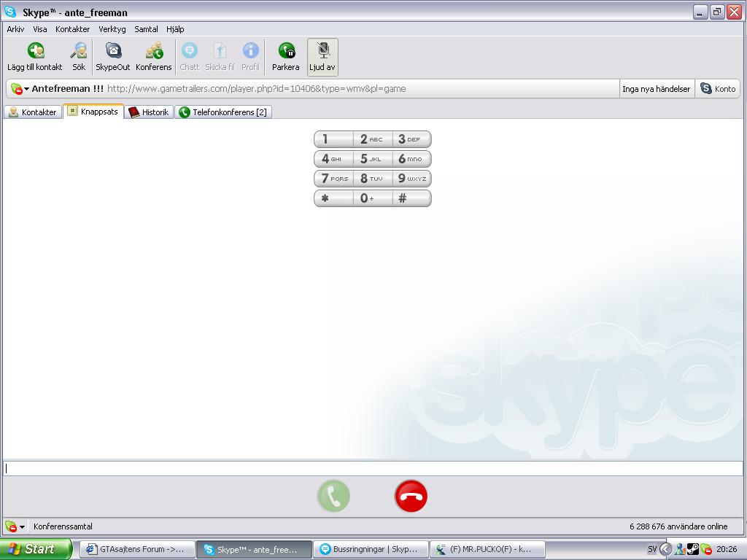The image size is (747, 560).
Task: Select the Kontakter tab
Action: click(x=33, y=112)
